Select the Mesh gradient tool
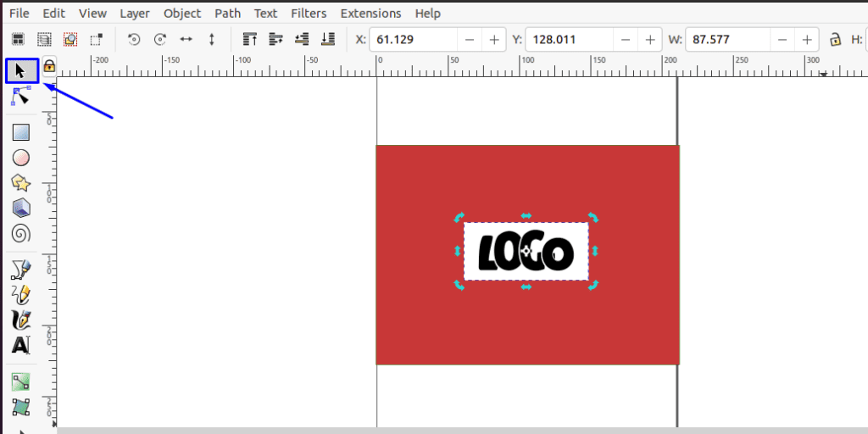Viewport: 868px width, 434px height. (x=21, y=407)
